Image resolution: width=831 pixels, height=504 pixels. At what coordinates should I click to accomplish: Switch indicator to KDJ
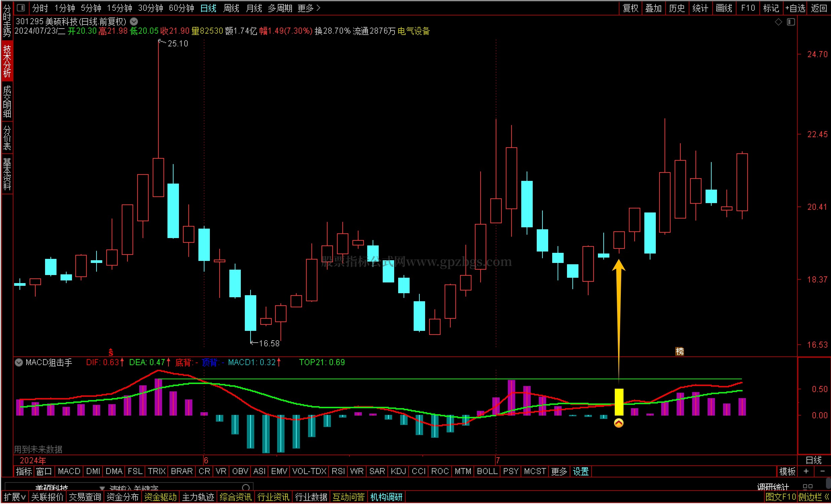[x=398, y=471]
